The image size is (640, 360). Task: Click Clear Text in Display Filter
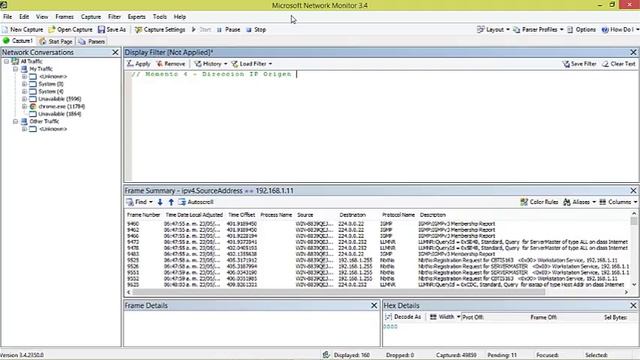click(619, 64)
